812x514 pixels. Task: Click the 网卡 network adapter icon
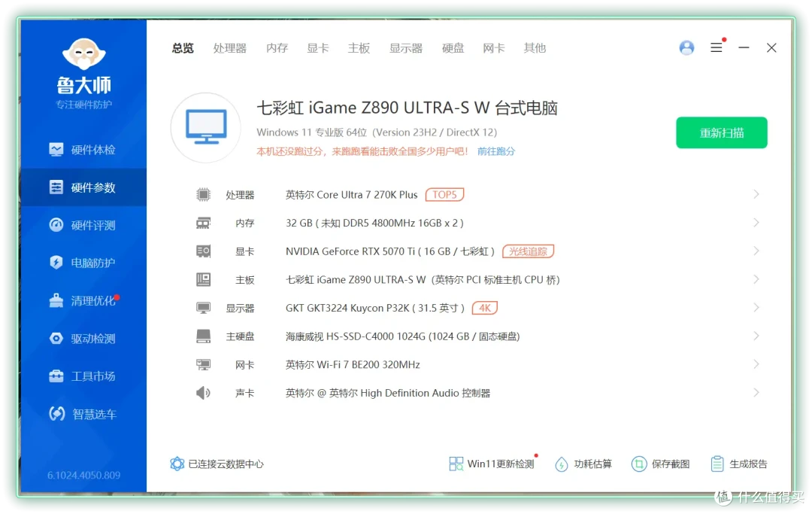coord(203,365)
